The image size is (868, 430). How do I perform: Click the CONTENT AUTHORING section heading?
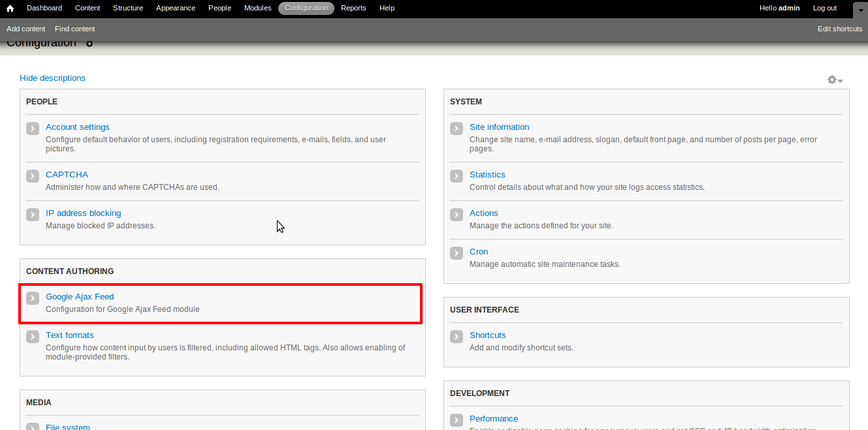(x=70, y=271)
